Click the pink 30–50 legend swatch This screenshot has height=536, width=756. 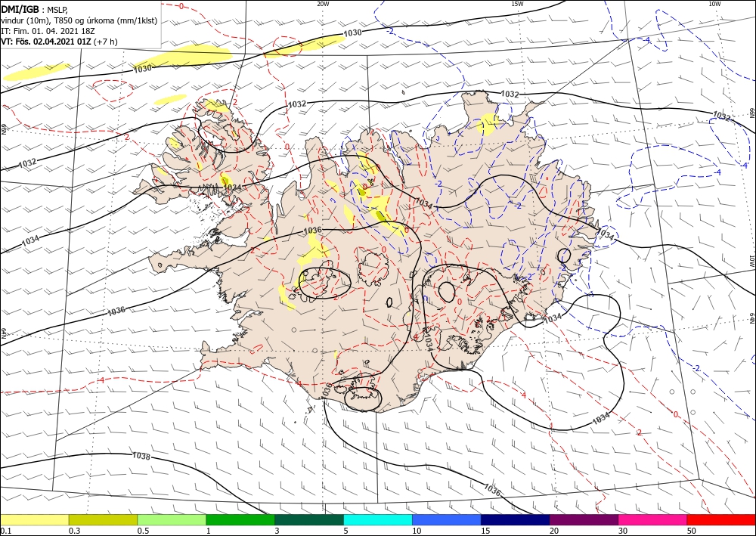tap(653, 519)
